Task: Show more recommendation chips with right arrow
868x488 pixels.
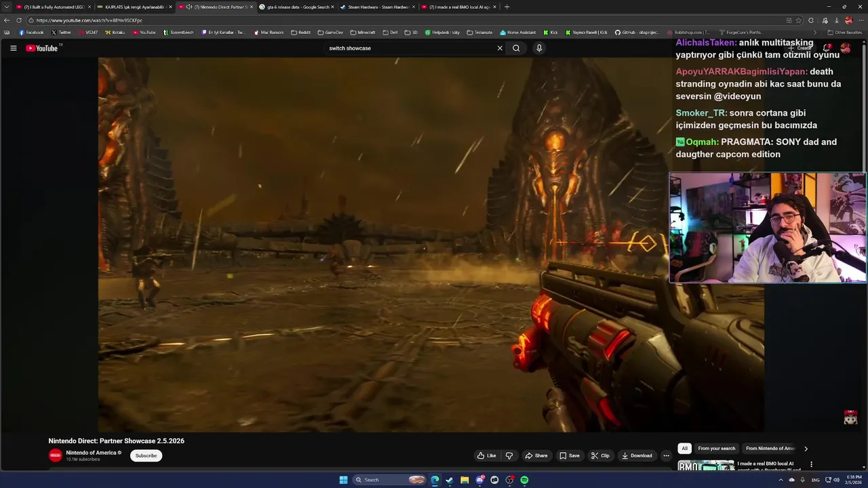Action: coord(806,448)
